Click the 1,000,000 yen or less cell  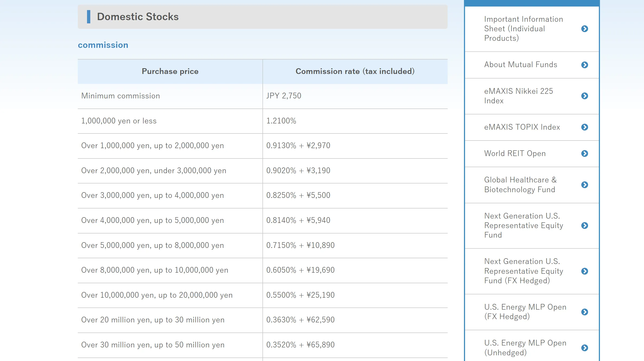coord(119,121)
